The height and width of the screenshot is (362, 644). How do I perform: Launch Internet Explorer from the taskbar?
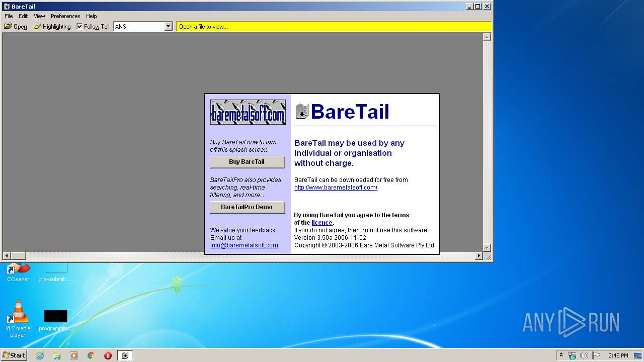point(40,355)
